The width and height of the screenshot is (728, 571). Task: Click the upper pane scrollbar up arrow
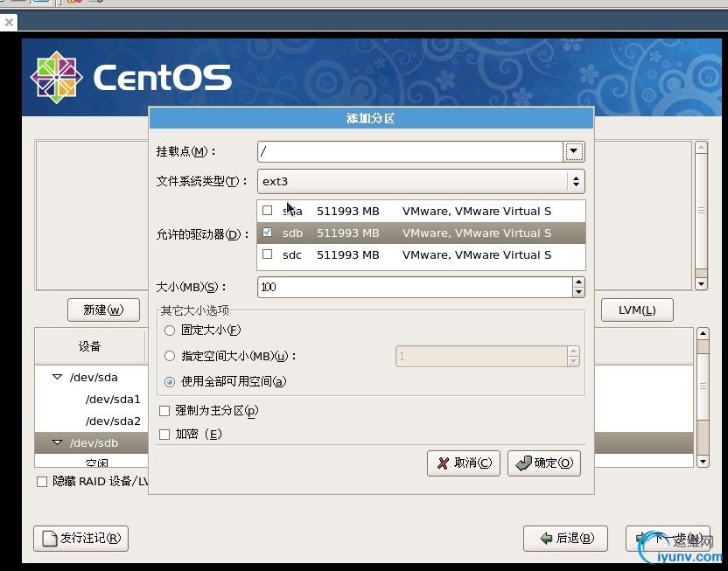pos(701,148)
